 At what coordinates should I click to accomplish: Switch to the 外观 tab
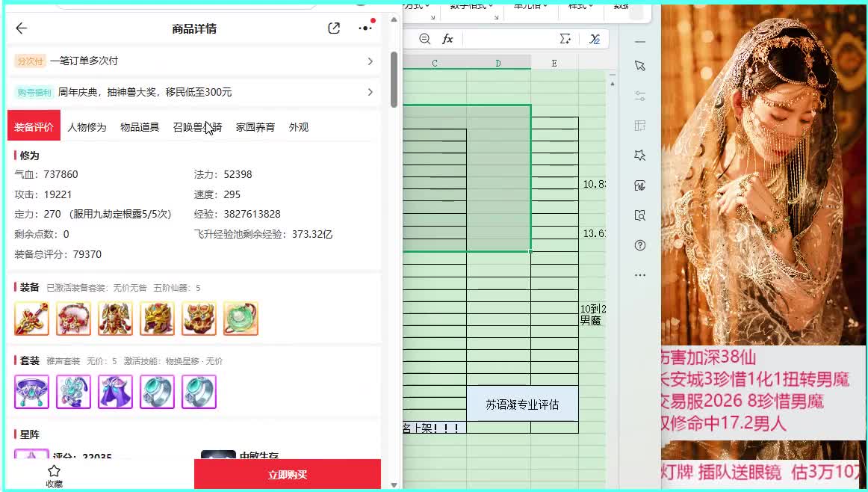click(298, 127)
